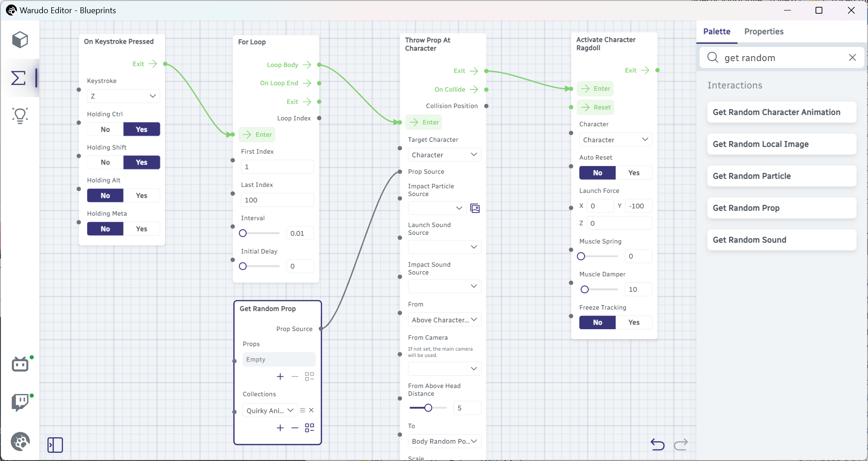Open the To Body Random dropdown

(444, 441)
